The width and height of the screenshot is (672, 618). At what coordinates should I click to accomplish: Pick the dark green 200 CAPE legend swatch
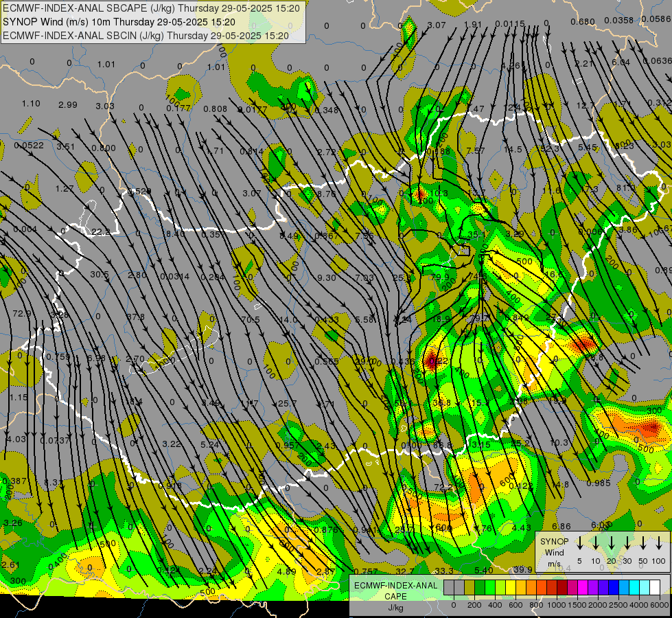480,588
